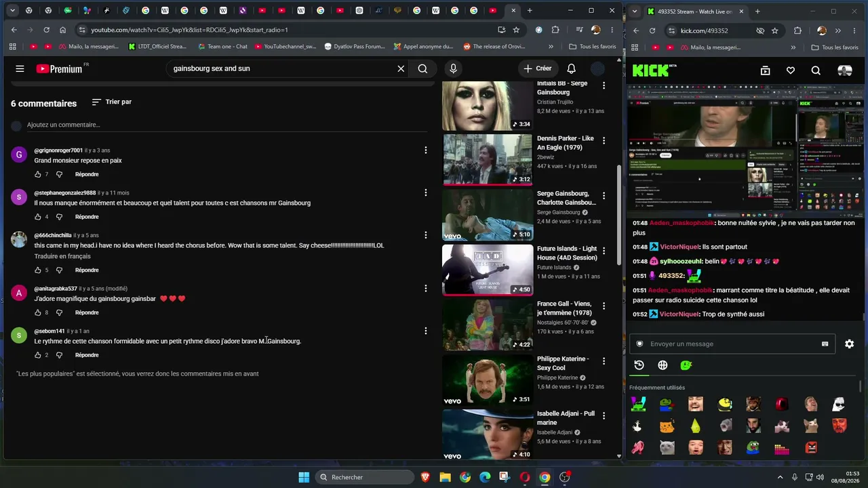The height and width of the screenshot is (488, 868).
Task: Open Kick search with the magnifier
Action: 816,70
